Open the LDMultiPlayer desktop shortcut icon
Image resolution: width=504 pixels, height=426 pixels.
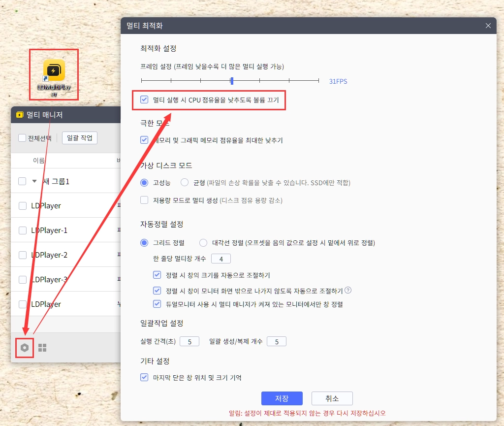point(54,70)
